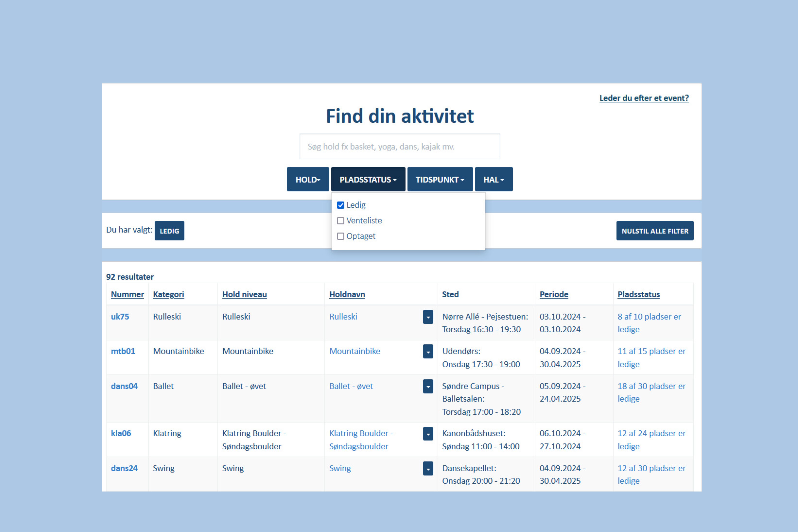Open 'Leder du efter et event?' link
798x532 pixels.
pos(644,98)
